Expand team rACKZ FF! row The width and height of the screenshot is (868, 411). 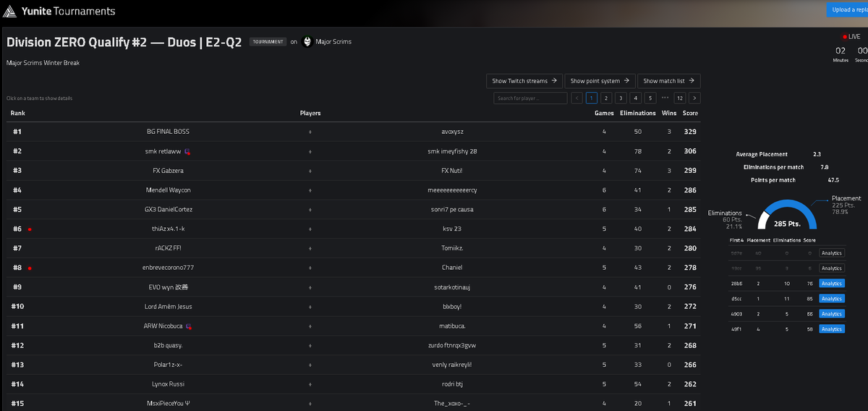[353, 249]
